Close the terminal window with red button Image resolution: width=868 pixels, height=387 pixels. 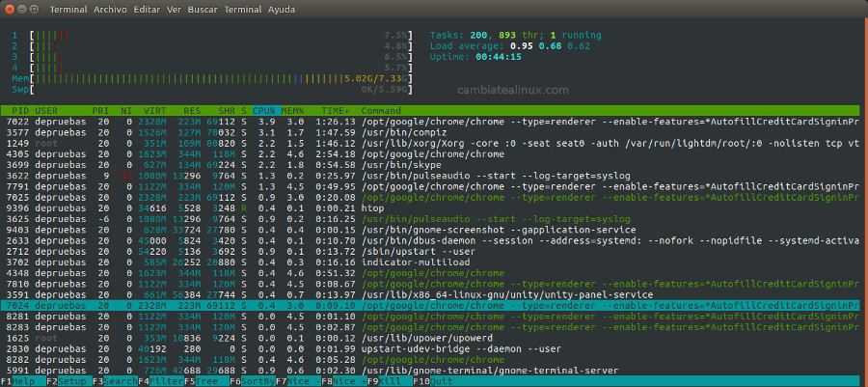pyautogui.click(x=11, y=10)
